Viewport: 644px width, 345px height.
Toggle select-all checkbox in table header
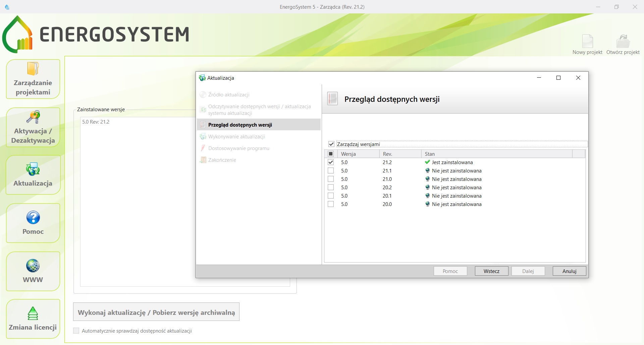(x=331, y=154)
